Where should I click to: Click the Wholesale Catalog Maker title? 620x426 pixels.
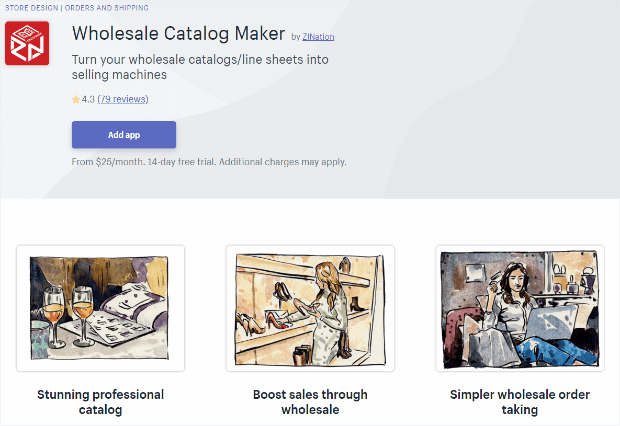[178, 34]
